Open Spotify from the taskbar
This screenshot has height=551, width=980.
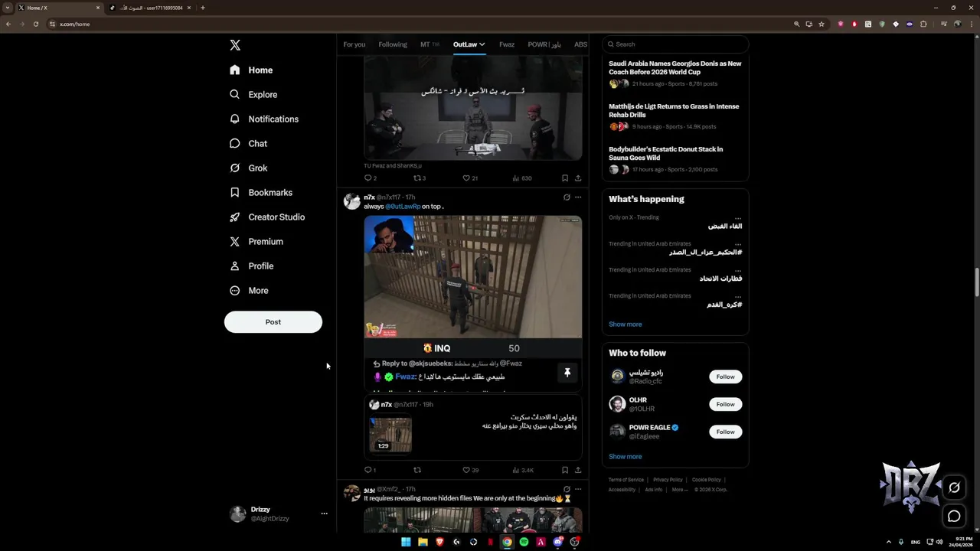pyautogui.click(x=524, y=542)
